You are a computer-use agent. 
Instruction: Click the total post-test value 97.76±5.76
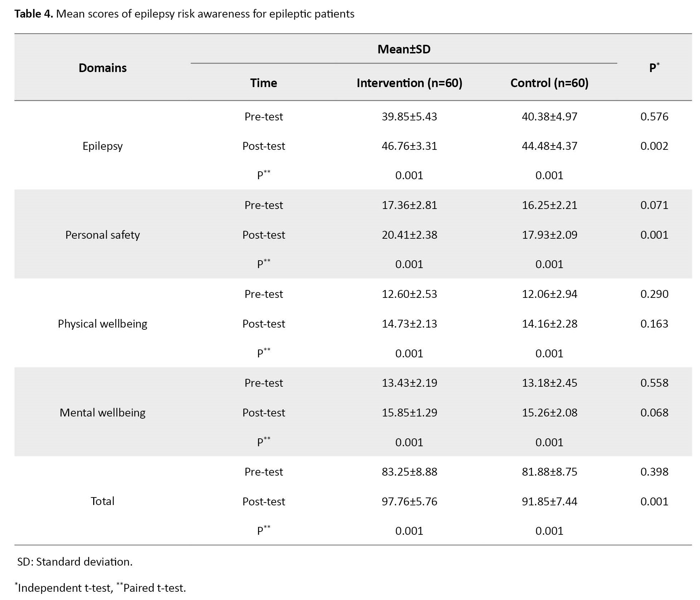point(409,501)
